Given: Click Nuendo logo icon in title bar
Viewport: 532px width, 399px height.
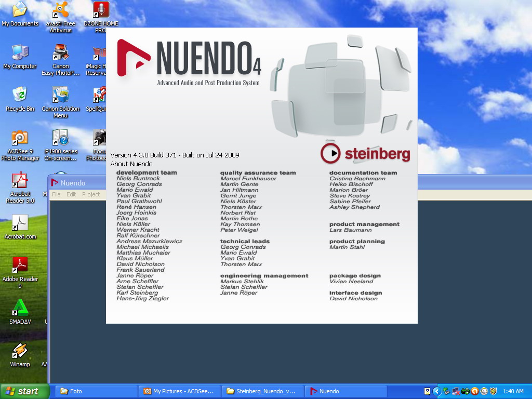Looking at the screenshot, I should tap(54, 183).
